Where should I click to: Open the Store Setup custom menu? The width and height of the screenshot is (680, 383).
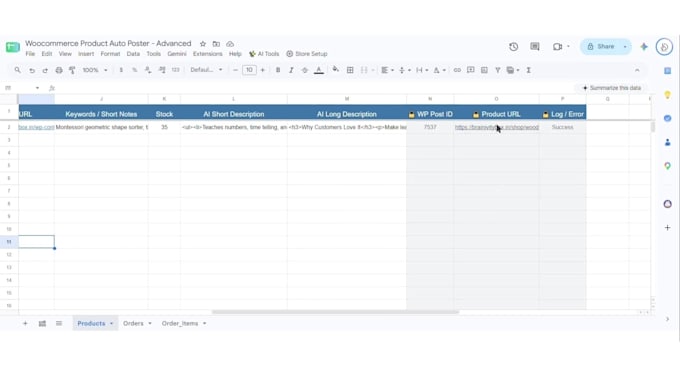(307, 54)
